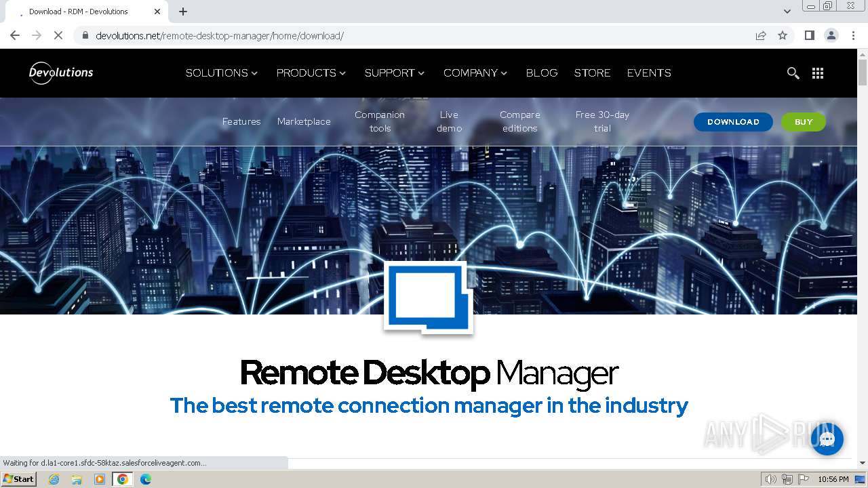
Task: Click the network tray icon
Action: click(x=787, y=479)
